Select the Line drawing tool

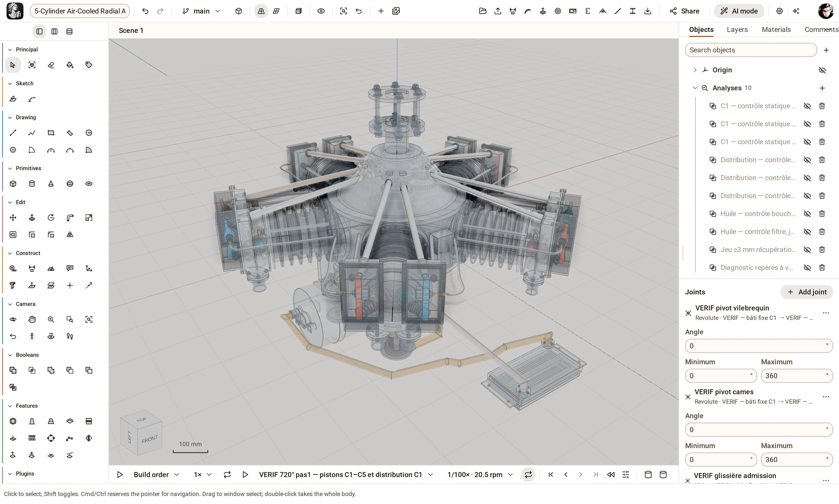[x=13, y=133]
